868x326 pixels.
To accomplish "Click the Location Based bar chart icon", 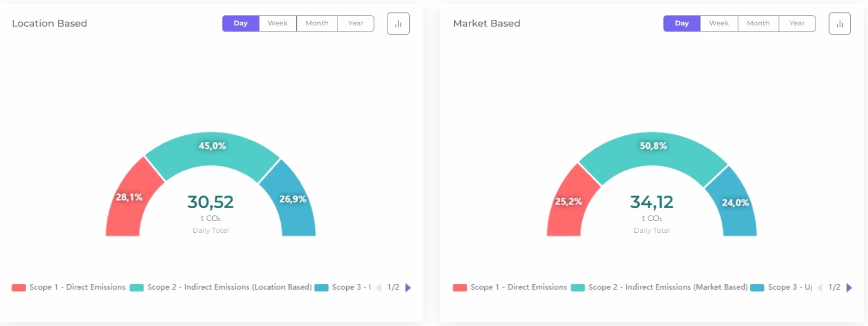I will tap(398, 23).
